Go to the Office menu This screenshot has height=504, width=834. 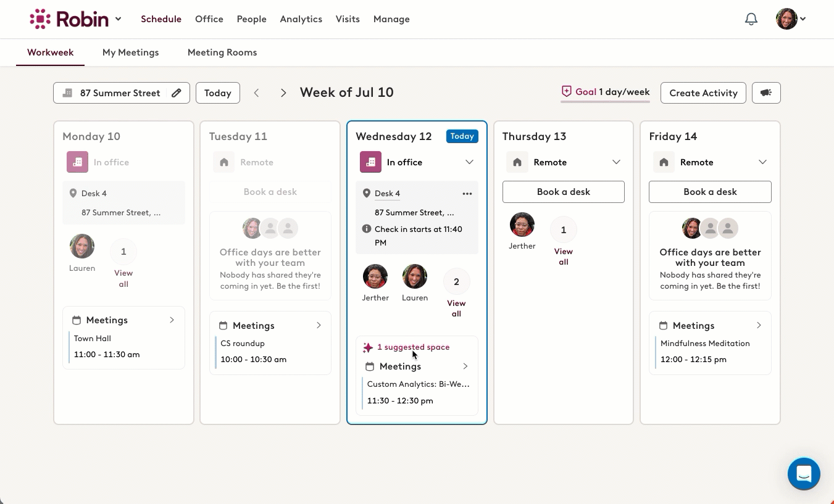click(x=209, y=19)
